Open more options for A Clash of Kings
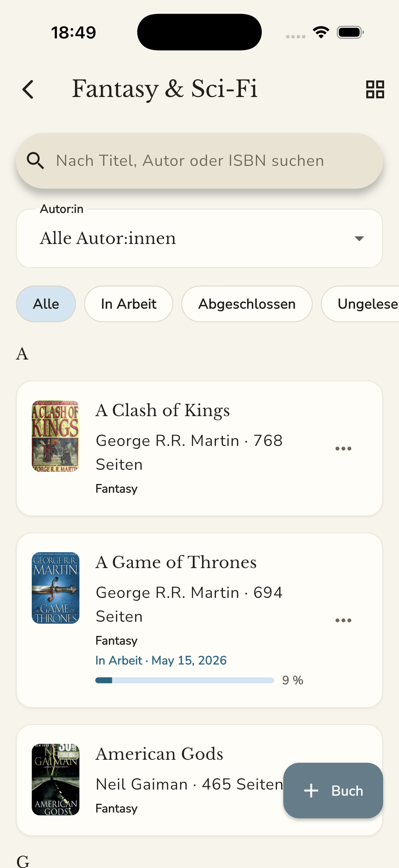 (x=343, y=448)
